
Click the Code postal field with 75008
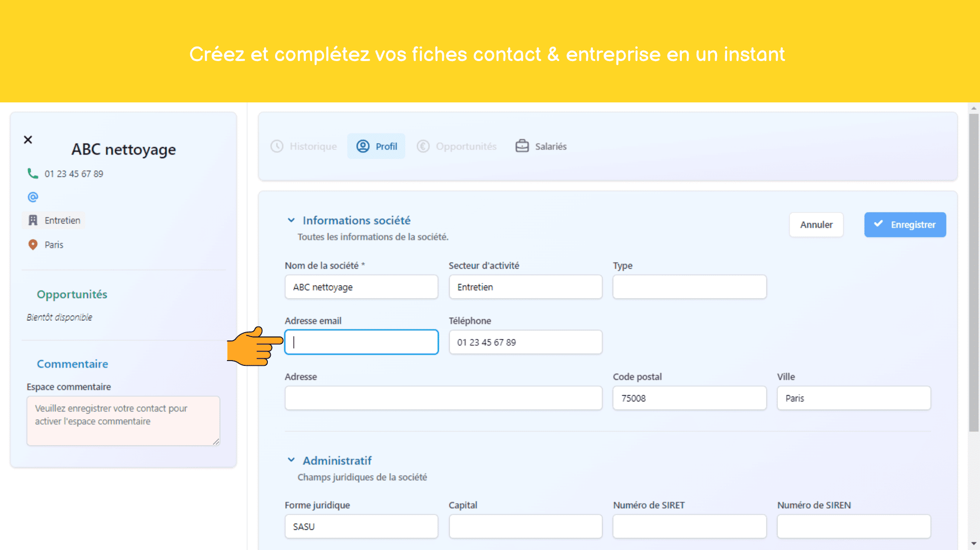tap(689, 398)
